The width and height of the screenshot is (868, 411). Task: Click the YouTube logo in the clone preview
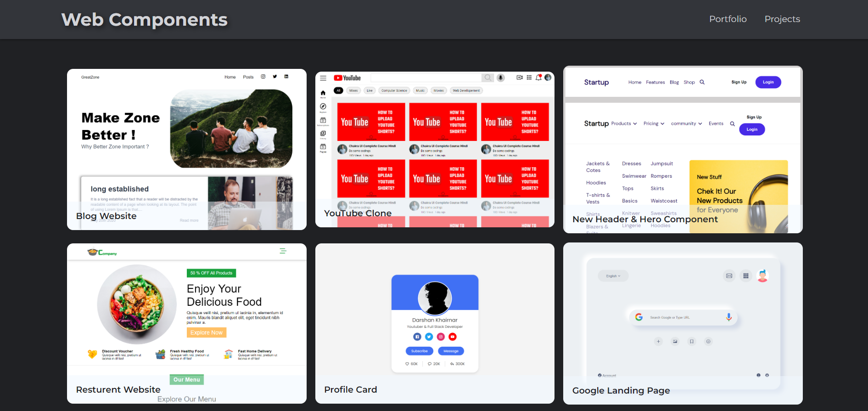pyautogui.click(x=347, y=78)
